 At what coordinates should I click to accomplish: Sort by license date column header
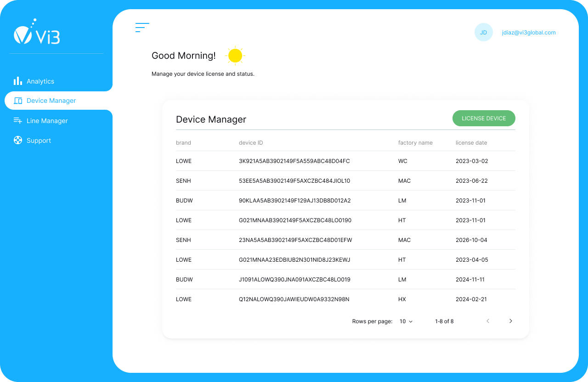[x=471, y=143]
